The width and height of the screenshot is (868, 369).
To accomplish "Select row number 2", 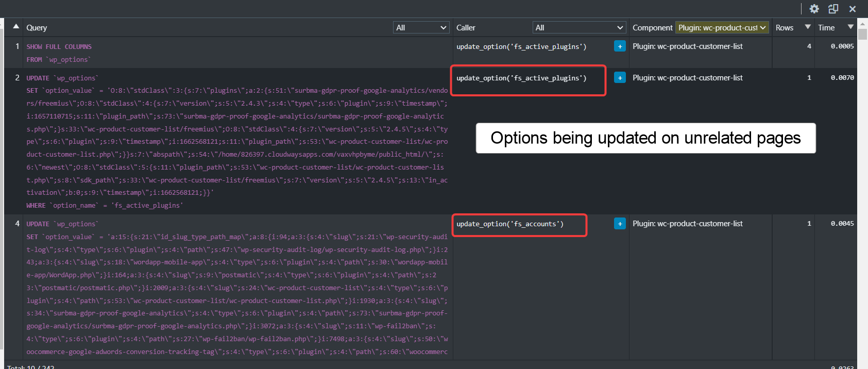I will [x=18, y=78].
